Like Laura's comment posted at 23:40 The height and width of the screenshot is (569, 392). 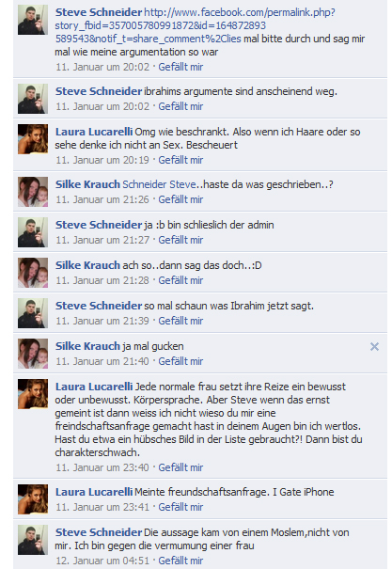[x=180, y=467]
